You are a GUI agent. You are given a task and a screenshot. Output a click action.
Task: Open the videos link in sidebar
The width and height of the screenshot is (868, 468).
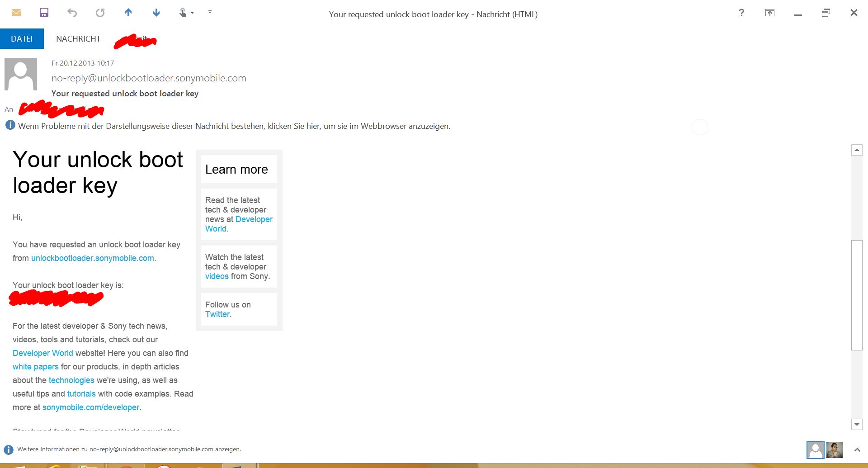(217, 276)
